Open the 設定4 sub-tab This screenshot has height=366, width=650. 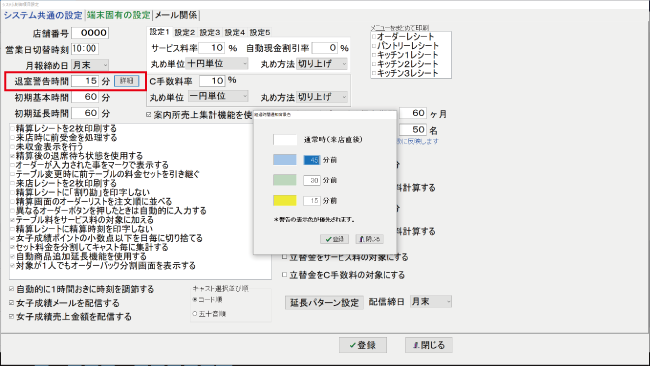click(235, 32)
